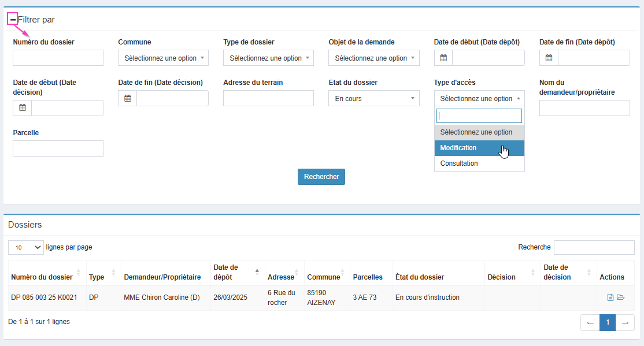Viewport: 644px width, 346px height.
Task: Open calendar for Date de fin (Date dépôt)
Action: click(x=549, y=58)
